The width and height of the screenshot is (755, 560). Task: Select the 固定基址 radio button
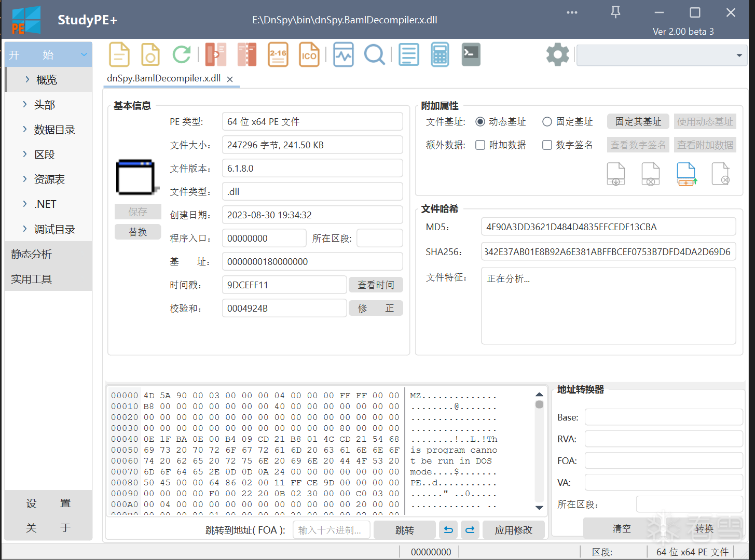[547, 122]
